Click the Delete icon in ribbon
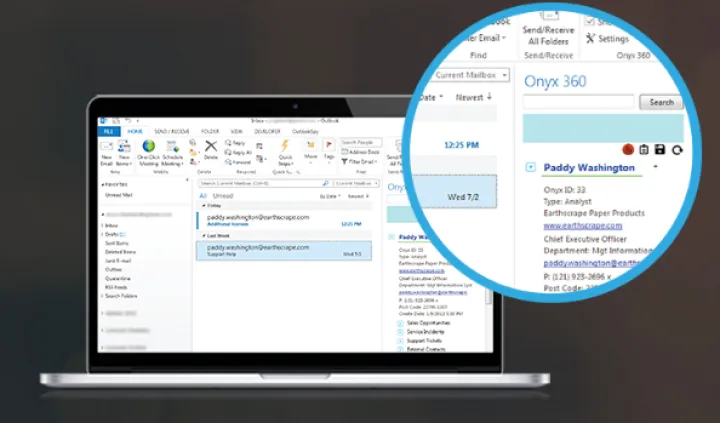 (211, 146)
